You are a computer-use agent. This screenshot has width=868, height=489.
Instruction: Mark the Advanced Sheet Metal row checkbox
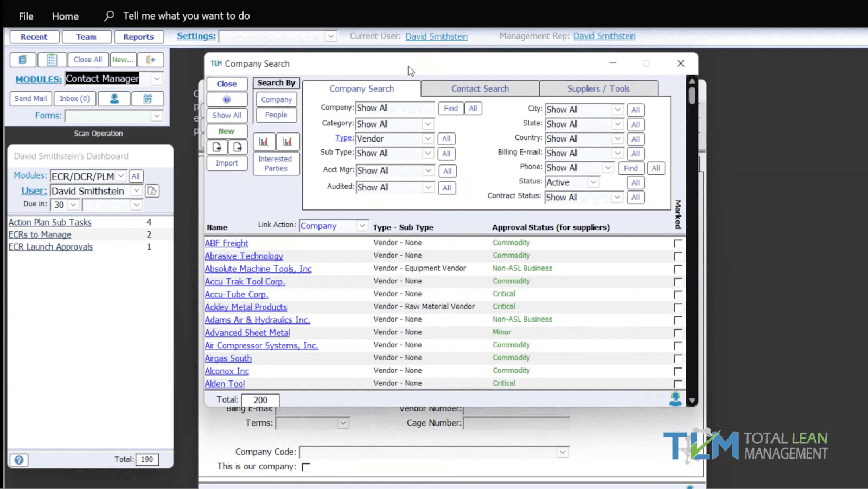[678, 333]
